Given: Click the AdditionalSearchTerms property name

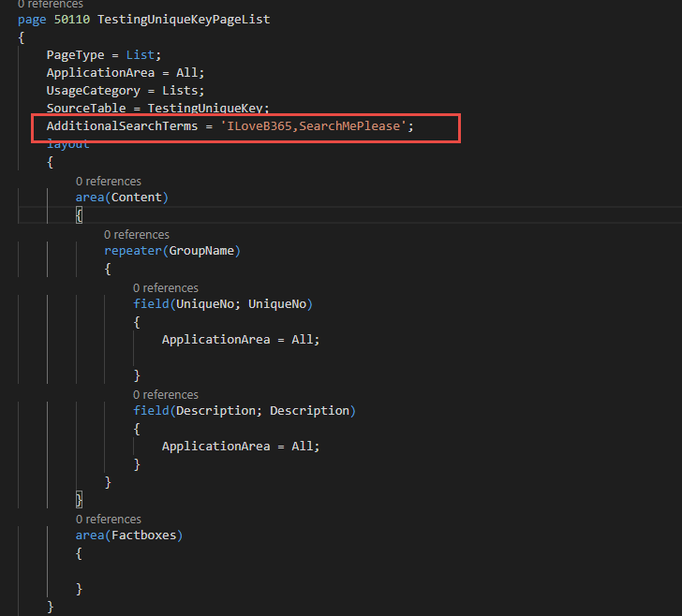Looking at the screenshot, I should [122, 125].
